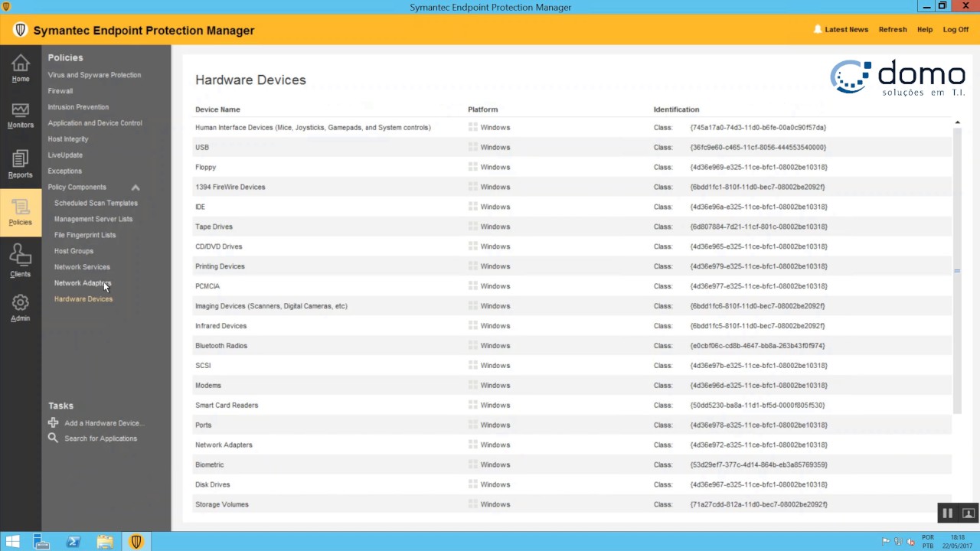Click the Latest News link
The height and width of the screenshot is (551, 980).
846,30
